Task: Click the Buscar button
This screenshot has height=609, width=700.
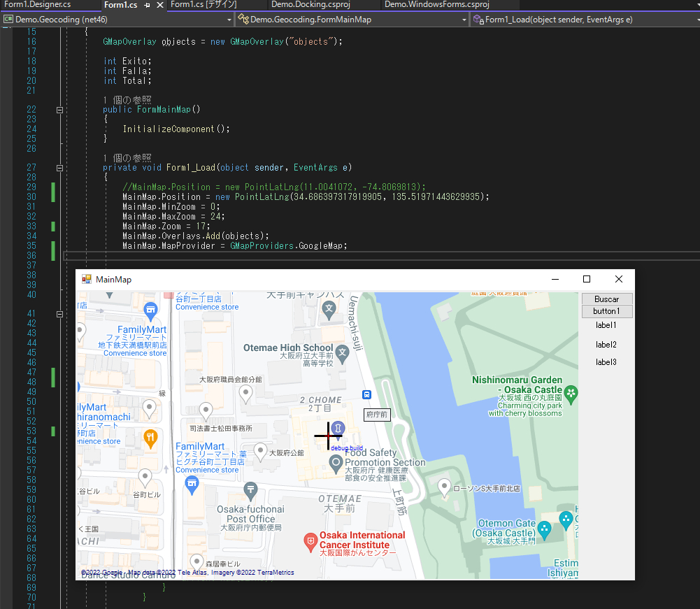Action: click(x=606, y=299)
